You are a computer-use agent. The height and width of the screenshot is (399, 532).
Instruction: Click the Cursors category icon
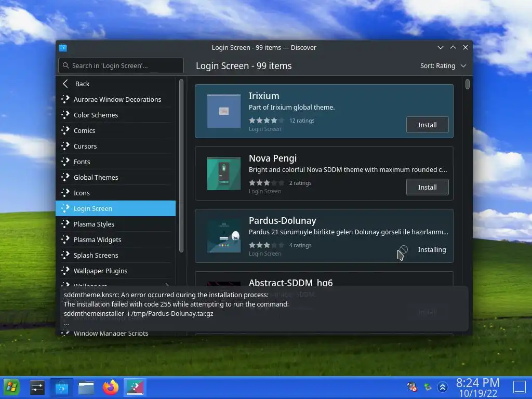pos(65,146)
